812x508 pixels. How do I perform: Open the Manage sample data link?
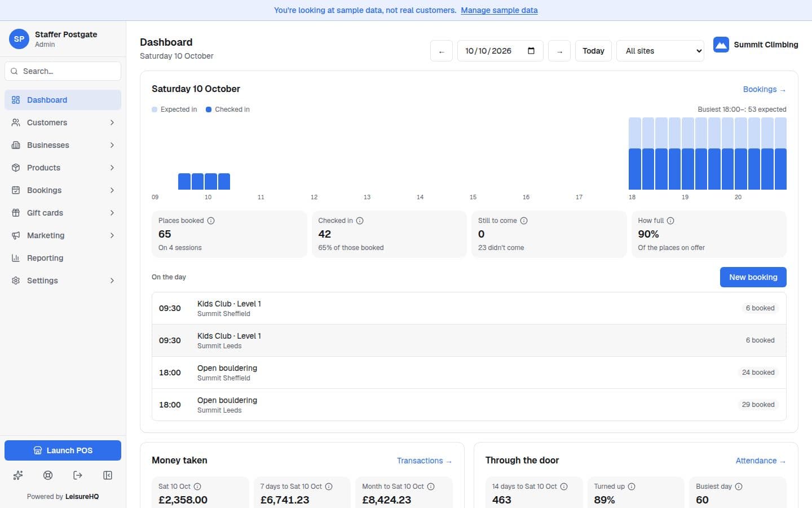coord(499,10)
